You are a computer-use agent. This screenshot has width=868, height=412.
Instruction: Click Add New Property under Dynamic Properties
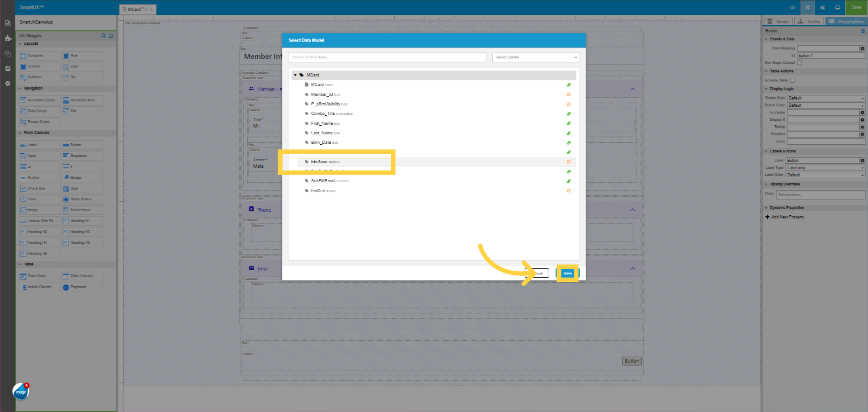[x=787, y=217]
